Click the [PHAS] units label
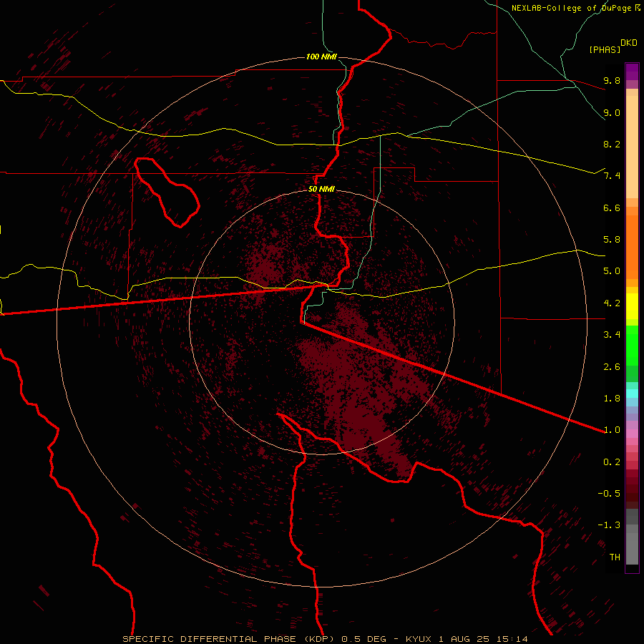Viewport: 644px width, 644px height. (x=605, y=49)
